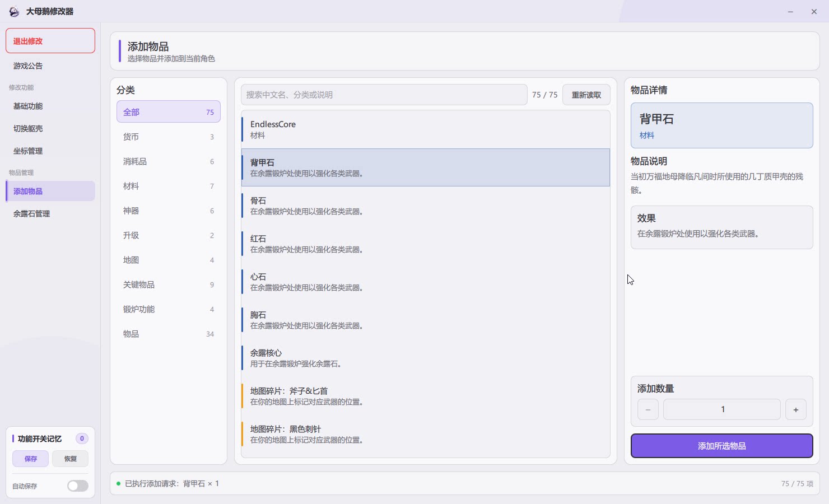Click the 背甲石 detail card header
The height and width of the screenshot is (504, 829).
click(722, 125)
